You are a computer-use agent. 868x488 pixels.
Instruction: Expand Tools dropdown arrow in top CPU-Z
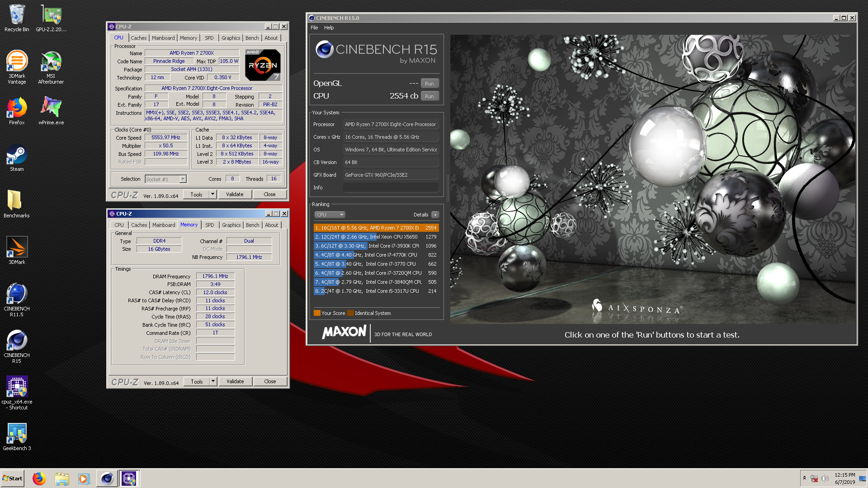click(x=212, y=194)
